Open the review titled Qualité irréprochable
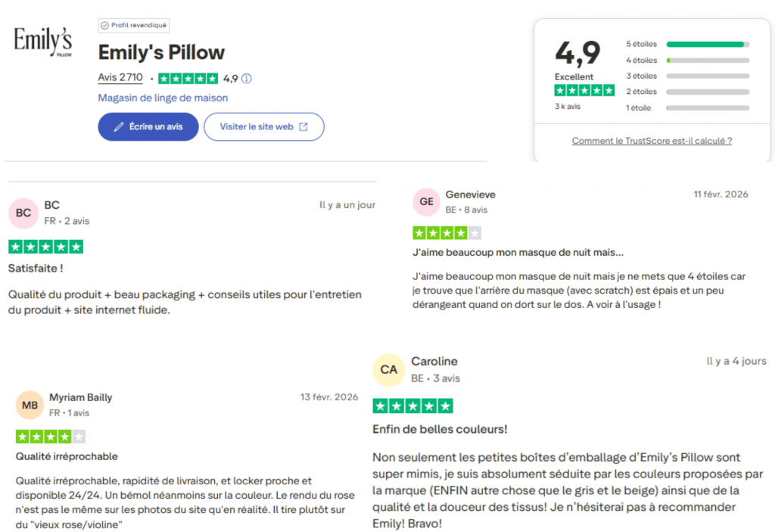Image resolution: width=775 pixels, height=532 pixels. point(66,456)
